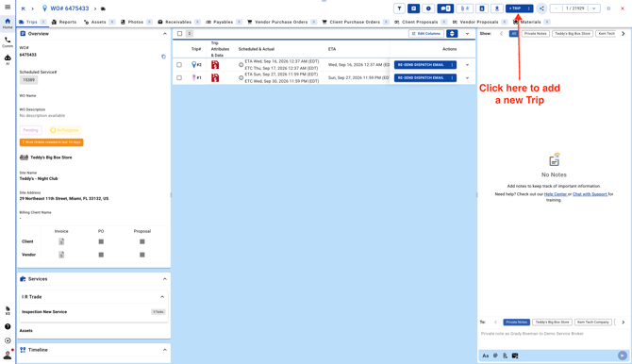Open the +TRIP button options menu
Viewport: 632px width, 364px height.
click(x=529, y=8)
